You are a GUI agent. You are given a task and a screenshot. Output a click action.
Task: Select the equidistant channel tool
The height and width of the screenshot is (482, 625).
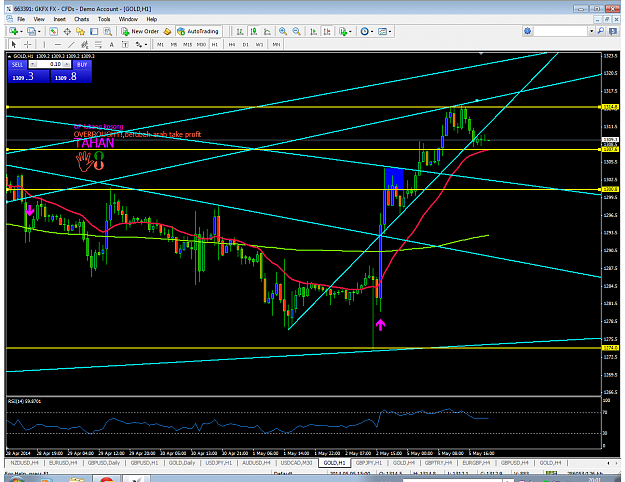85,44
